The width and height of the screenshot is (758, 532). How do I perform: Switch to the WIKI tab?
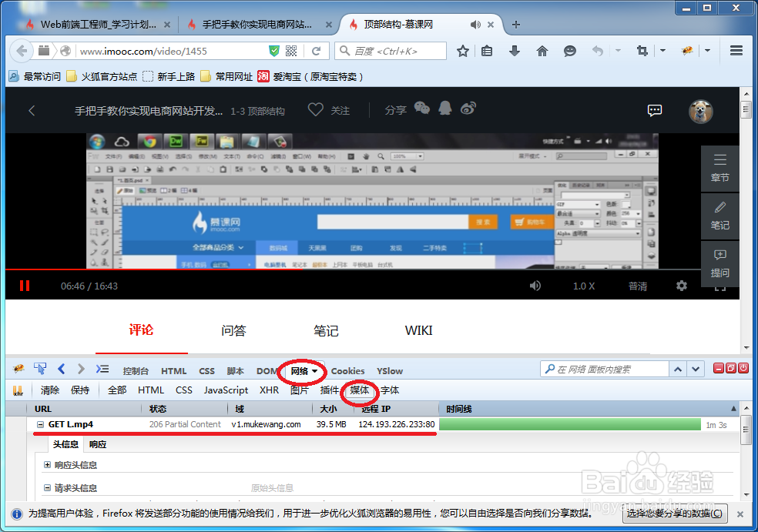tap(418, 330)
